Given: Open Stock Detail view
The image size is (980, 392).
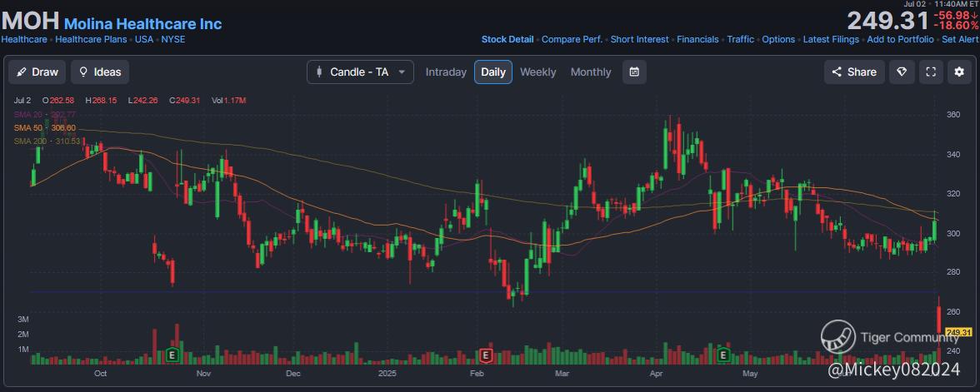Looking at the screenshot, I should (507, 39).
